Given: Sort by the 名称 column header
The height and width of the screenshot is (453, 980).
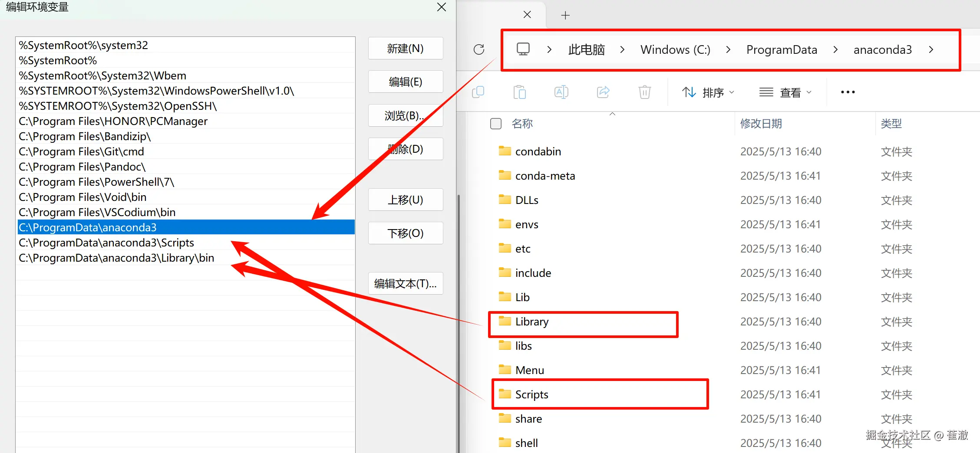Looking at the screenshot, I should (522, 124).
